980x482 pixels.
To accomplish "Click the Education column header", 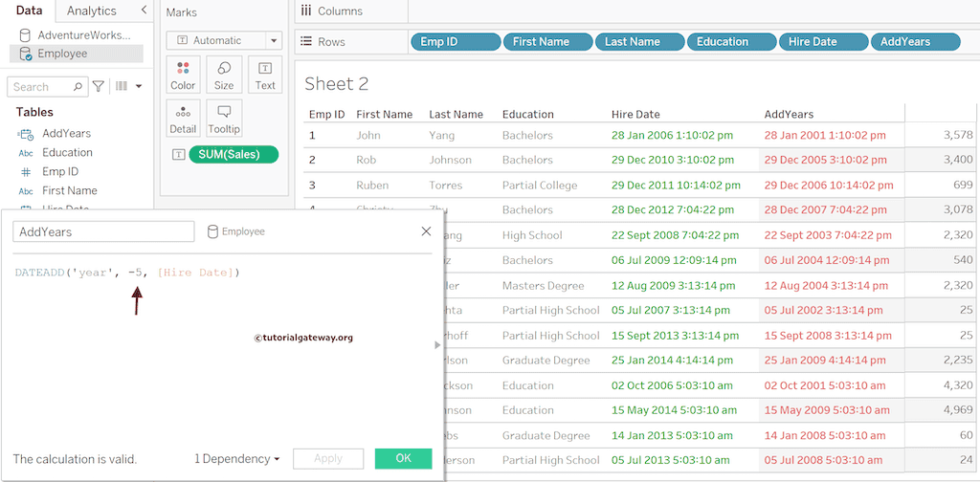I will [528, 114].
